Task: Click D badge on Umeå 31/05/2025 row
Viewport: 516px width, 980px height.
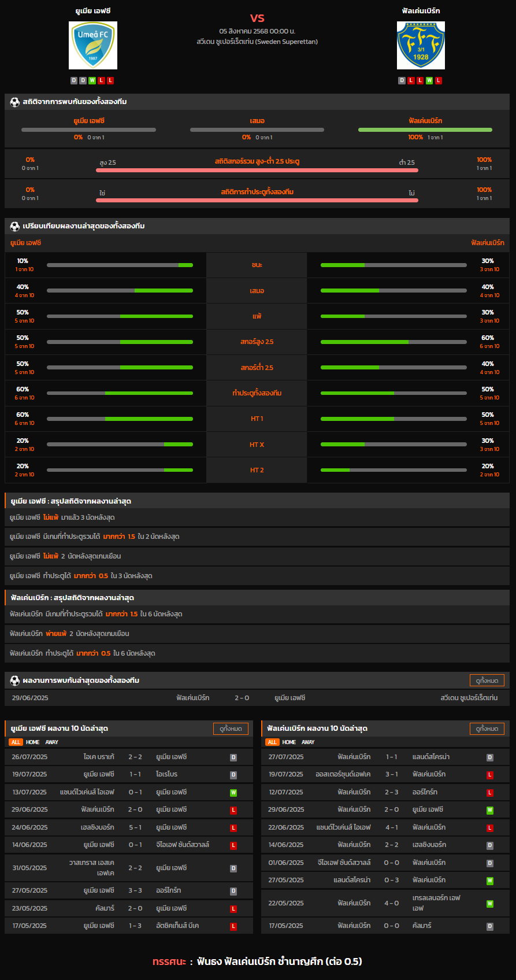Action: pyautogui.click(x=233, y=868)
